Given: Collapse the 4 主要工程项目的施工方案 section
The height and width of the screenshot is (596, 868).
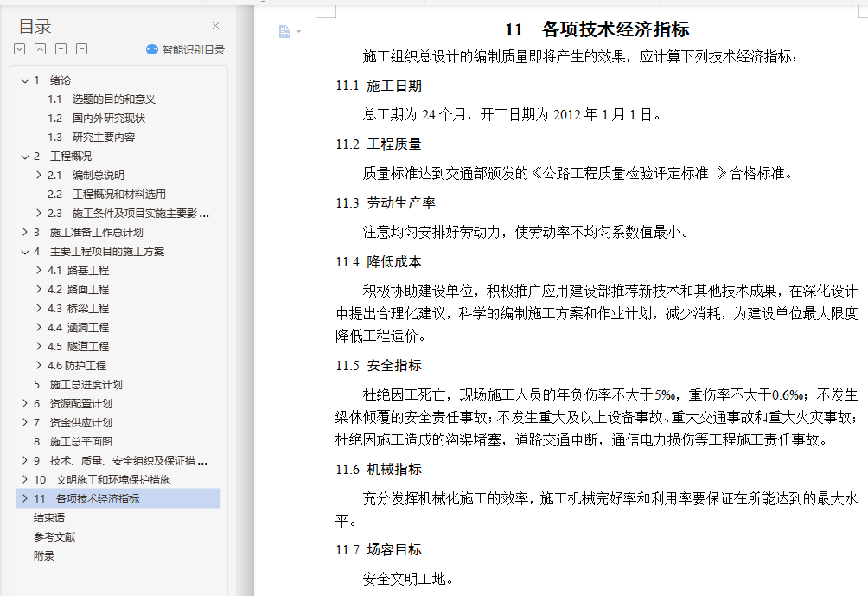Looking at the screenshot, I should [25, 252].
